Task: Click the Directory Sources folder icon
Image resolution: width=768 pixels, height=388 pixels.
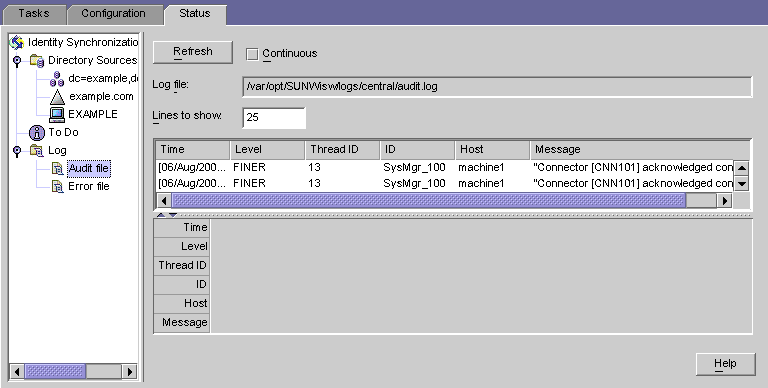Action: [37, 61]
